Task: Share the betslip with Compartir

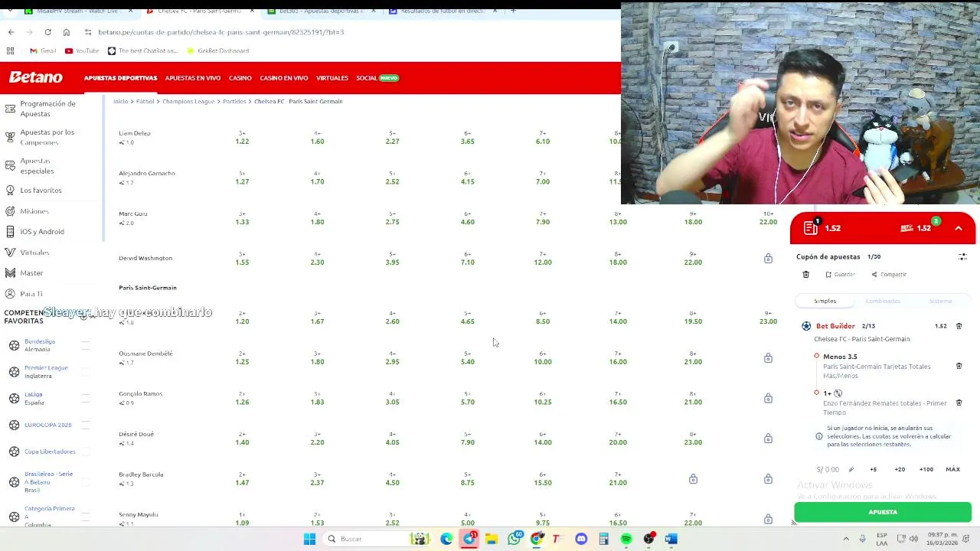Action: click(888, 274)
